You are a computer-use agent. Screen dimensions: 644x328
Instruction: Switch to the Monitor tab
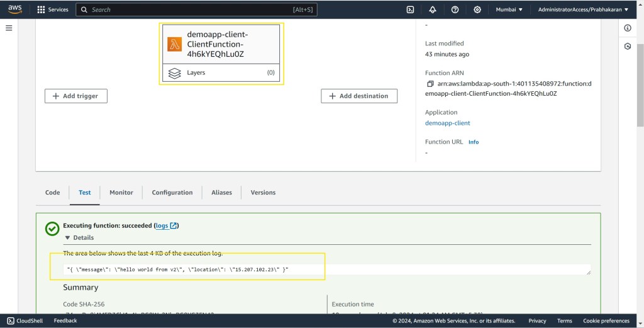pyautogui.click(x=121, y=193)
